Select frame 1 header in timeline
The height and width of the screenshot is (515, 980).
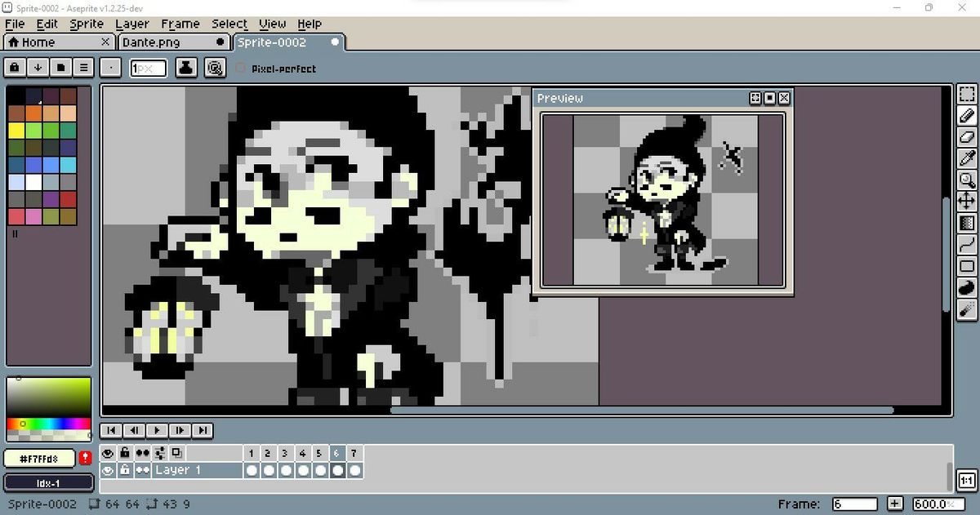(252, 452)
